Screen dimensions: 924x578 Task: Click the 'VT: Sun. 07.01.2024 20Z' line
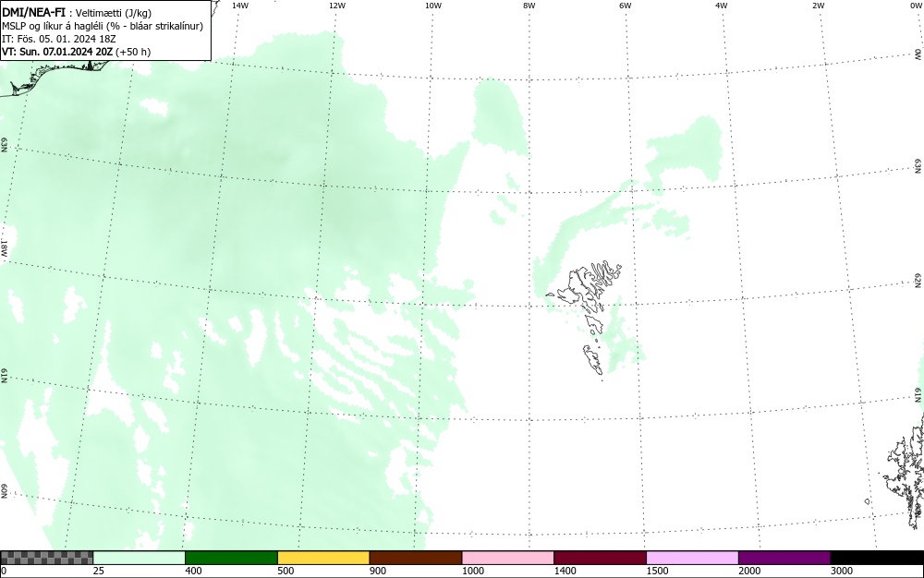[x=57, y=52]
